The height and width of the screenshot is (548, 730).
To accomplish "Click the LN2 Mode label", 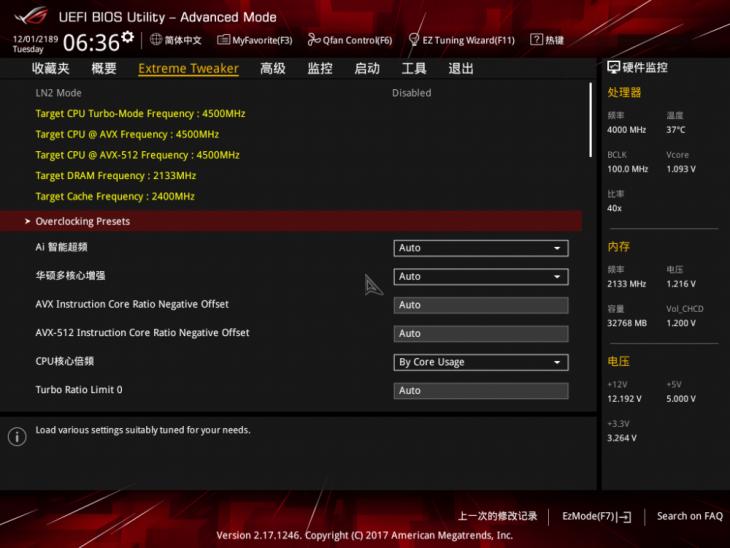I will tap(59, 93).
